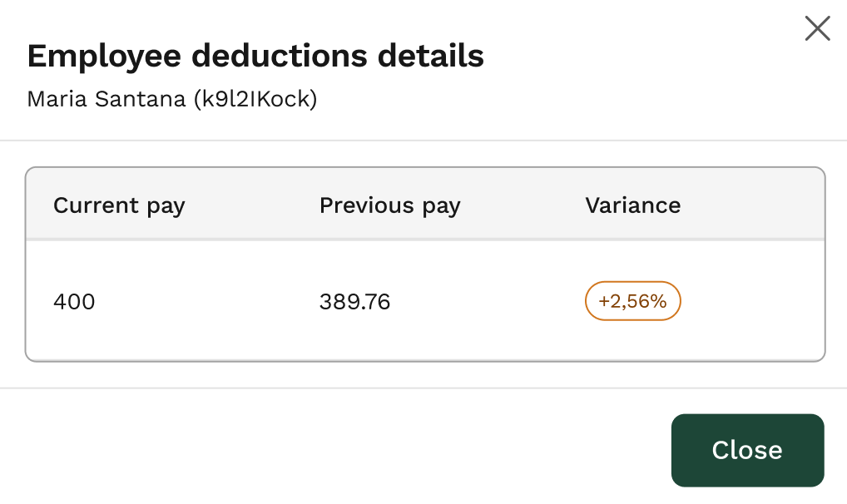The width and height of the screenshot is (847, 504).
Task: Click the opening parenthesis before the employee ID
Action: coord(196,100)
